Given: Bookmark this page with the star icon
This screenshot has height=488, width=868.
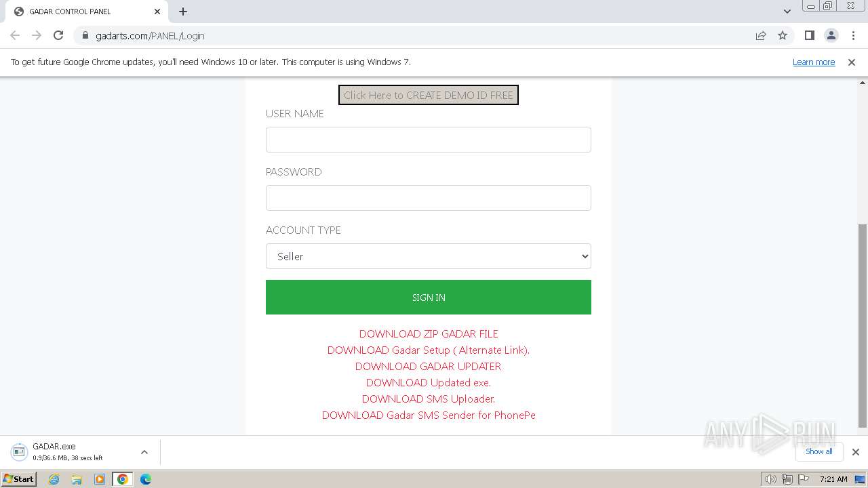Looking at the screenshot, I should (x=783, y=35).
